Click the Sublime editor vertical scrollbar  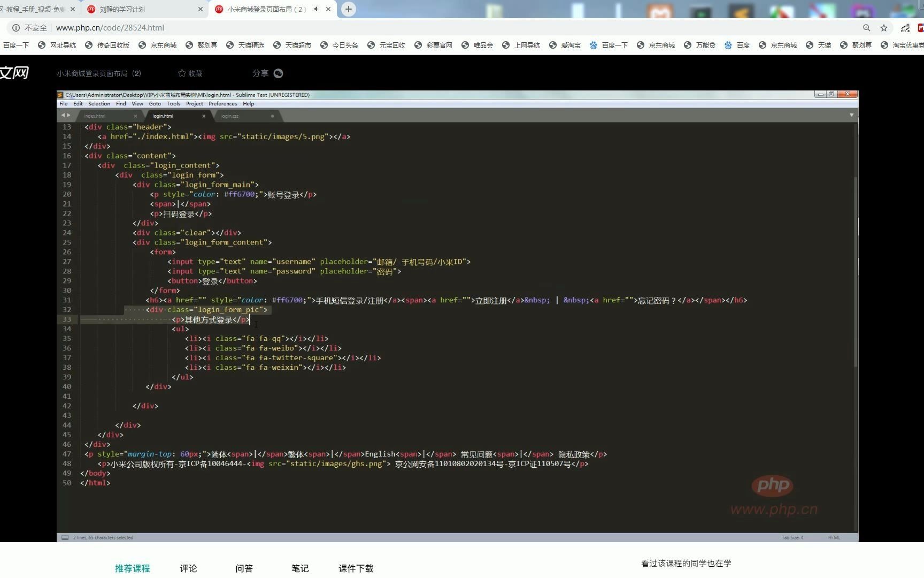[856, 271]
